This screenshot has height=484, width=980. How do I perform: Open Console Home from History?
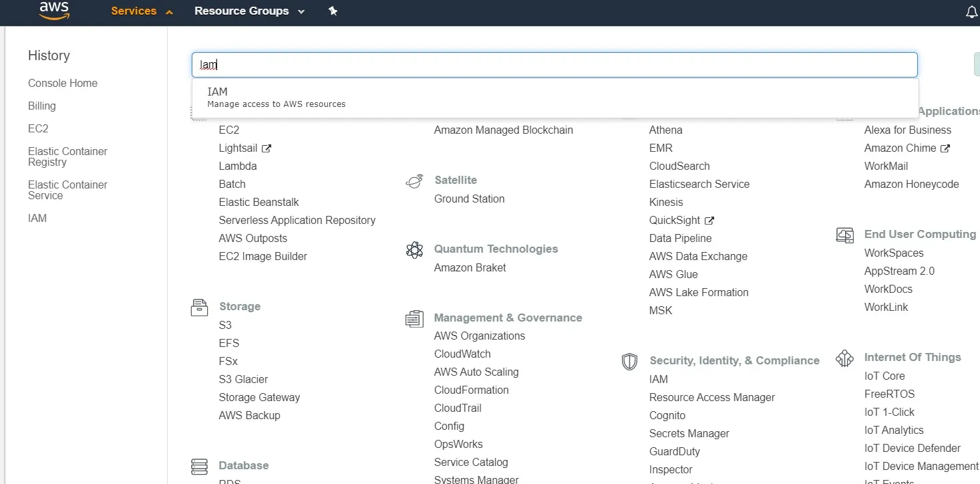(63, 83)
